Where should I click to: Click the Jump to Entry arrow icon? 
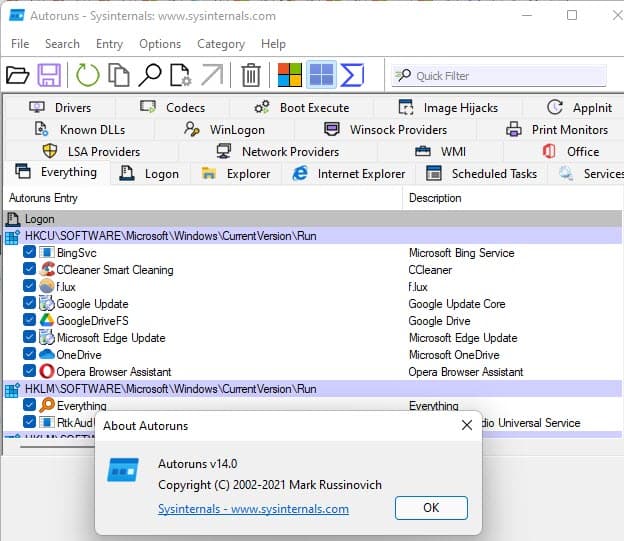(212, 75)
